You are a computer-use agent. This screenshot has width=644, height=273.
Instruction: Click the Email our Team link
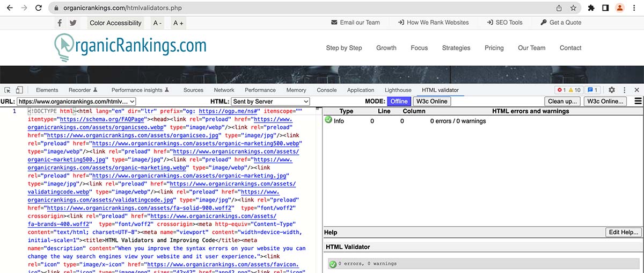355,23
